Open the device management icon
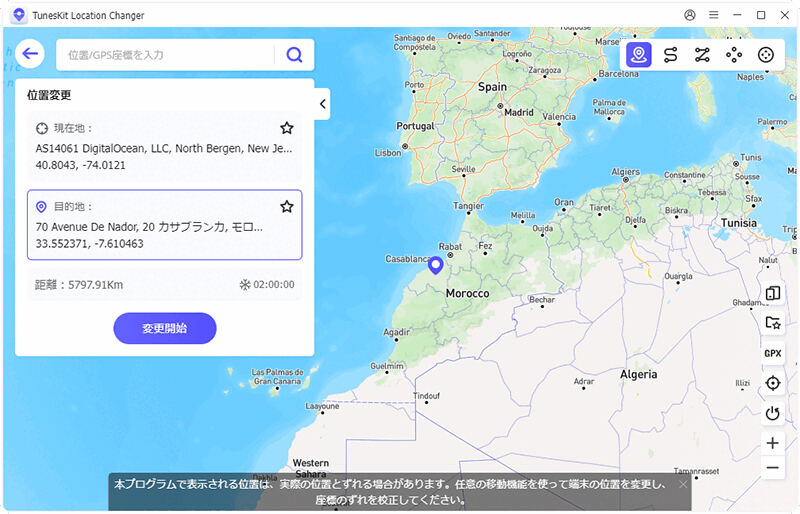 pos(772,293)
